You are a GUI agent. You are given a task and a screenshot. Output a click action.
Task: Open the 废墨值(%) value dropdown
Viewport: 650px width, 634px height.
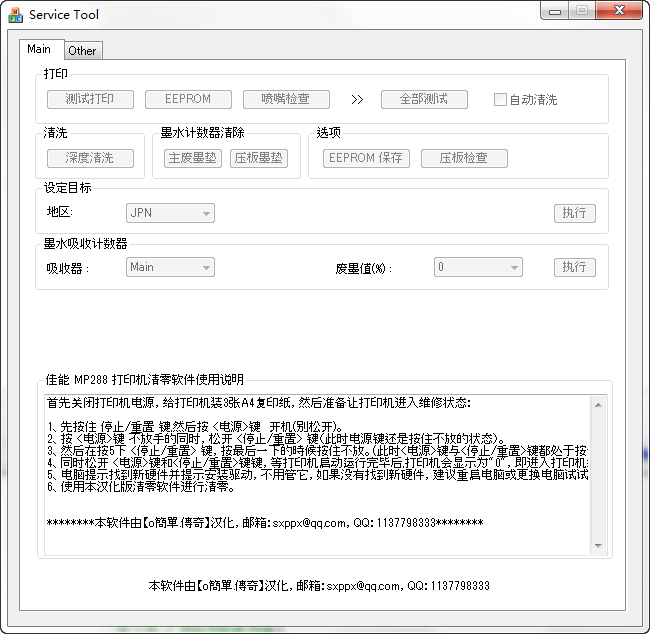click(x=477, y=267)
